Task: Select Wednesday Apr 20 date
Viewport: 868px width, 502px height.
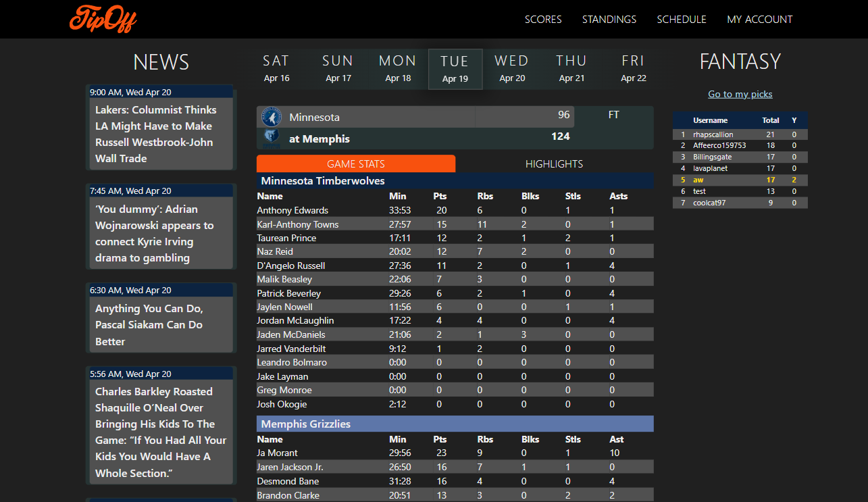Action: point(512,69)
